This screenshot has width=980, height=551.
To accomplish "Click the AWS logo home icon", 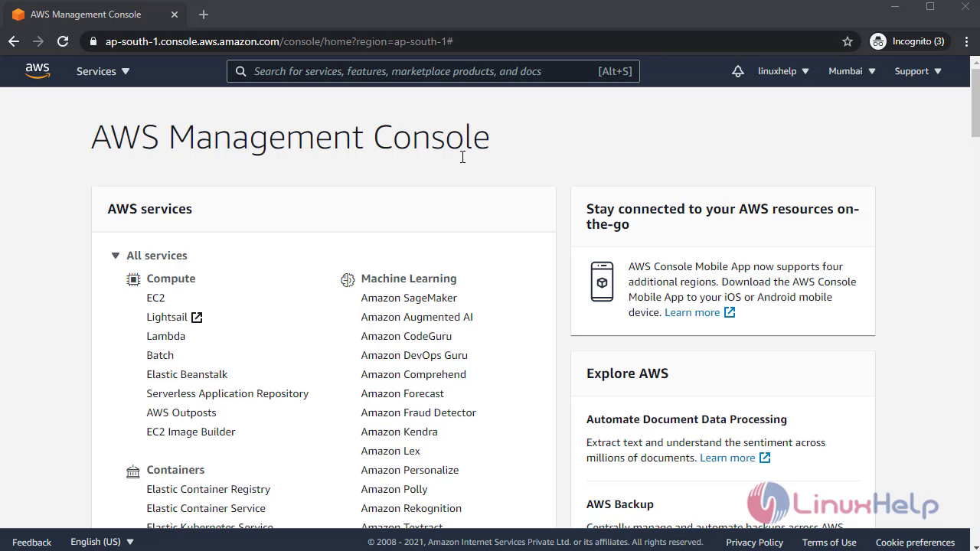I will click(37, 71).
